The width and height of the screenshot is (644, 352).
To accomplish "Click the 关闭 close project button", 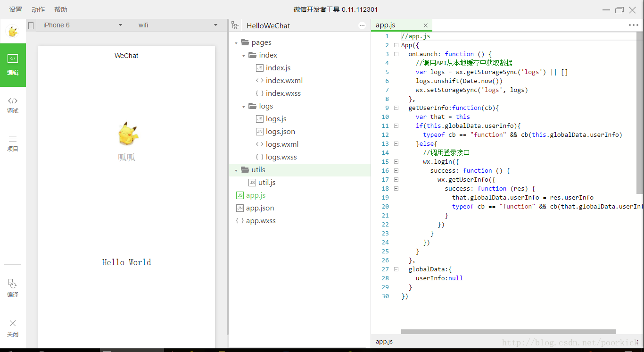I will [13, 328].
